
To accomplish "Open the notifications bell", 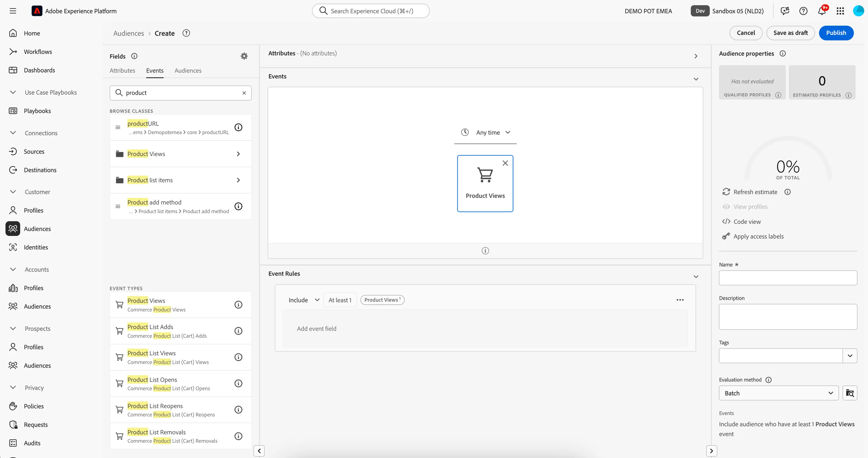I will [822, 11].
